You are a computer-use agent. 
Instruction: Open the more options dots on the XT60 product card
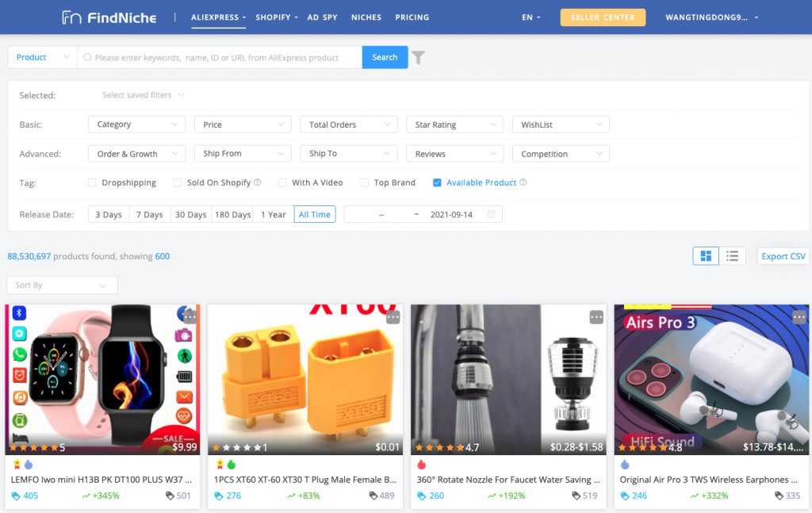[393, 317]
